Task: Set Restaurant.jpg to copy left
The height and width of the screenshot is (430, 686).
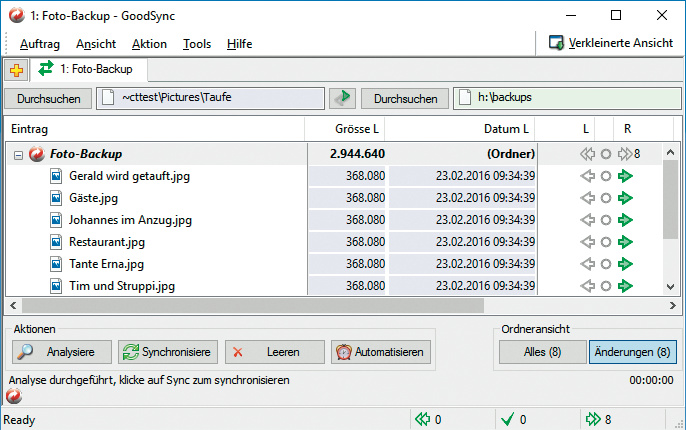Action: click(588, 242)
